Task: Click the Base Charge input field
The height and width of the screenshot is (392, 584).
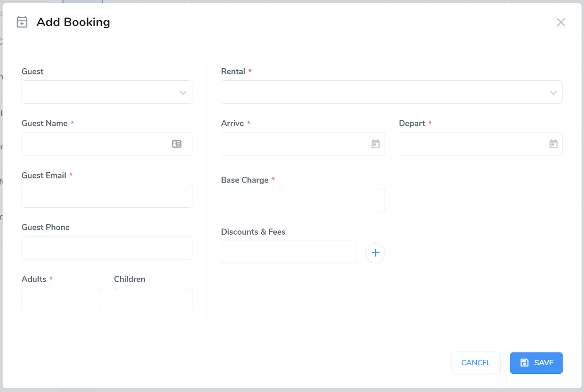Action: coord(303,200)
